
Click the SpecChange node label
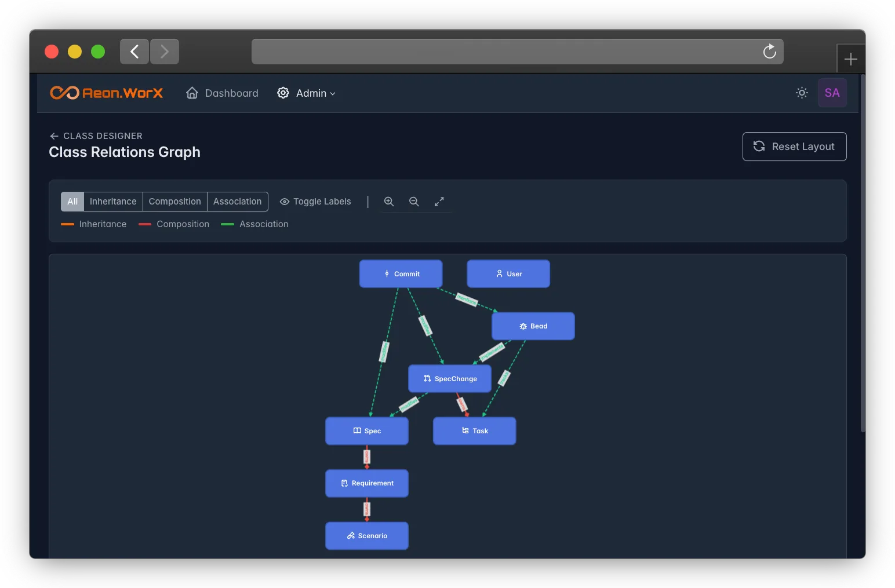click(x=456, y=379)
